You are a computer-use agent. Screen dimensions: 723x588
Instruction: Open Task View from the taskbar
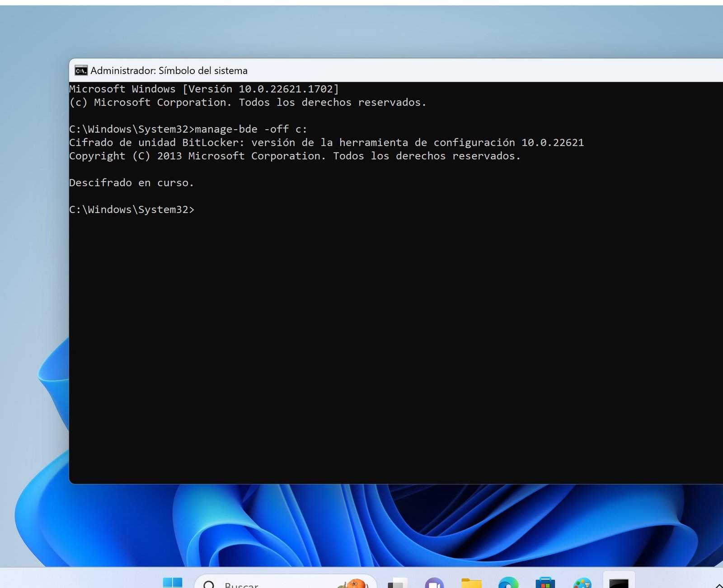(x=397, y=583)
